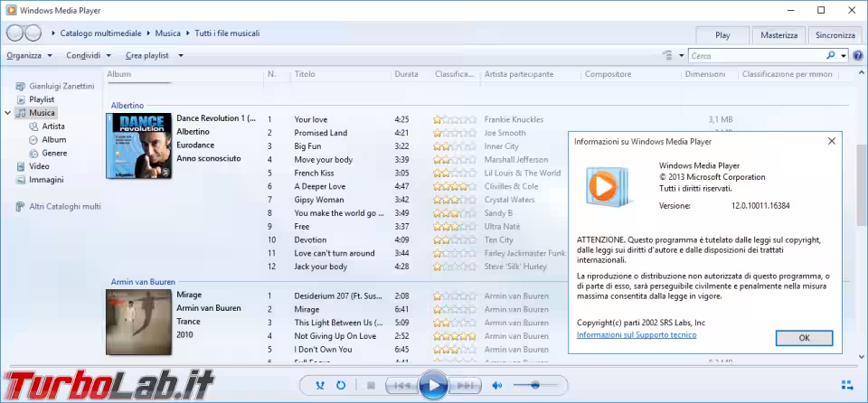Image resolution: width=868 pixels, height=403 pixels.
Task: Select the track Not Giving Up On Love
Action: pyautogui.click(x=335, y=336)
